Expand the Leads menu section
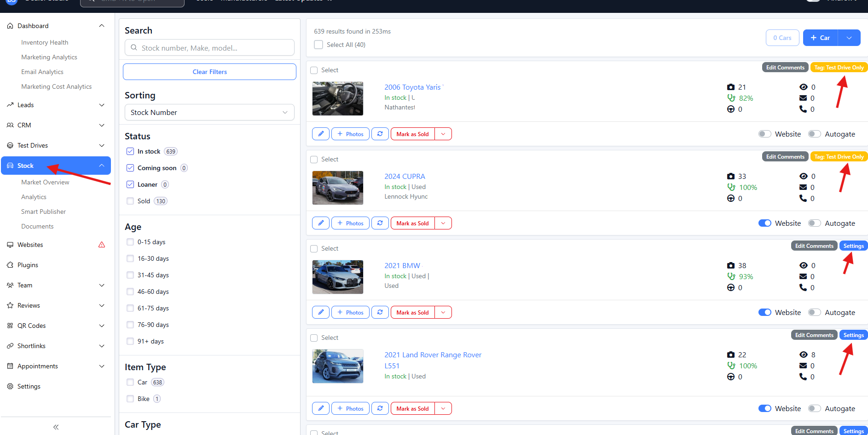The width and height of the screenshot is (868, 435). point(102,105)
